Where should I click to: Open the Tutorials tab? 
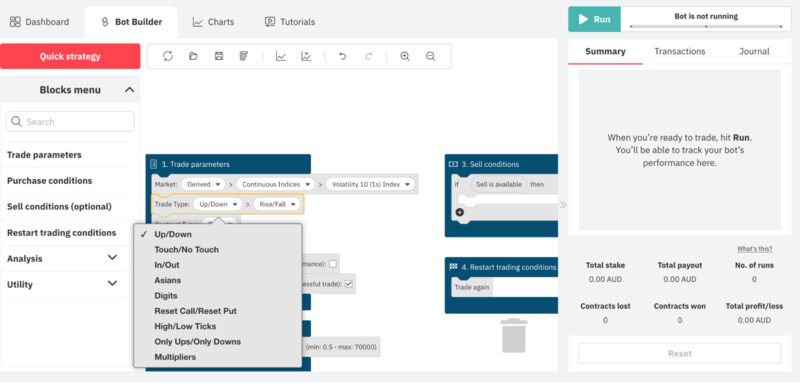point(290,22)
